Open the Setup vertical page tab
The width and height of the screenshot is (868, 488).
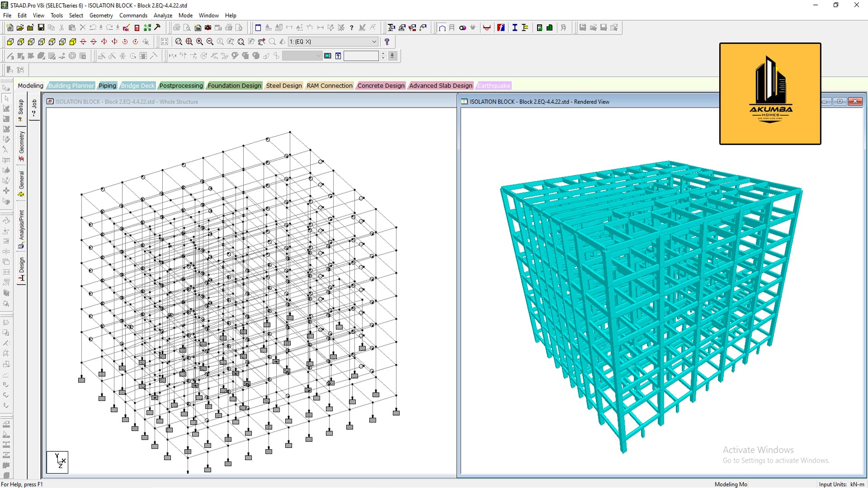click(21, 111)
